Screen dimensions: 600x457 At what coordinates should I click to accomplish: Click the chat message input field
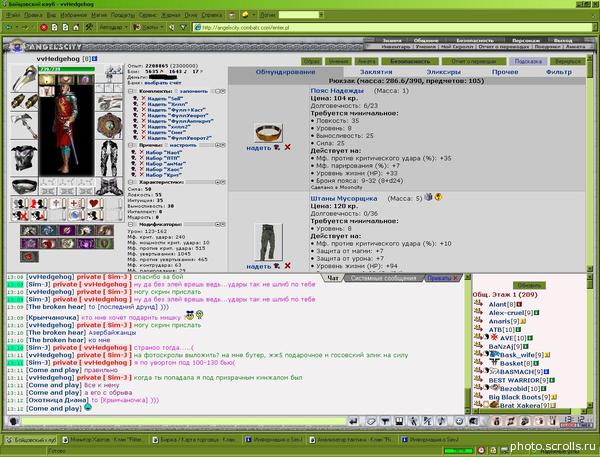pyautogui.click(x=184, y=421)
